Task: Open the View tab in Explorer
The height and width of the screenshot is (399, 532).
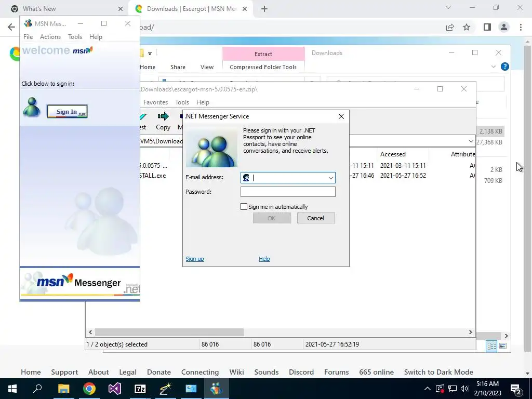Action: 207,67
